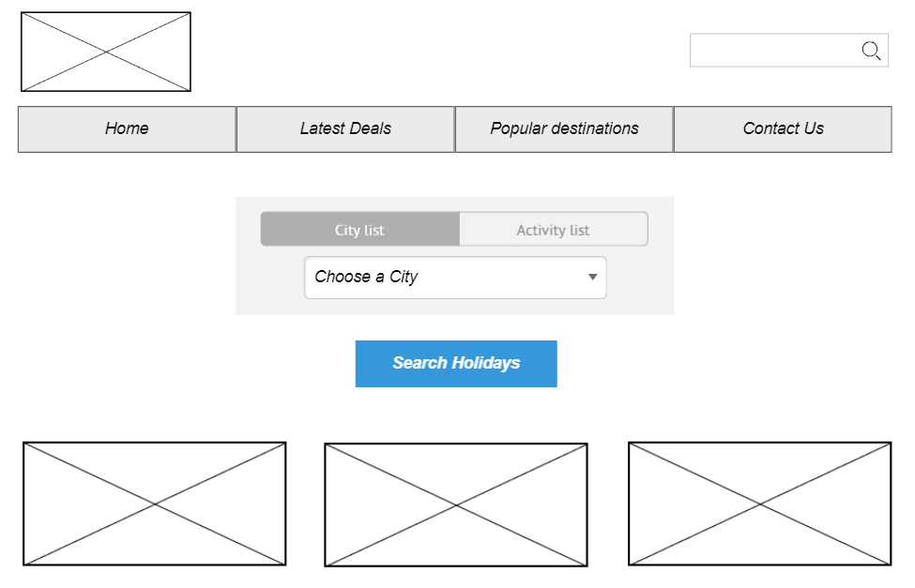Viewport: 915px width, 588px height.
Task: Open the Choose a City dropdown
Action: pyautogui.click(x=455, y=278)
